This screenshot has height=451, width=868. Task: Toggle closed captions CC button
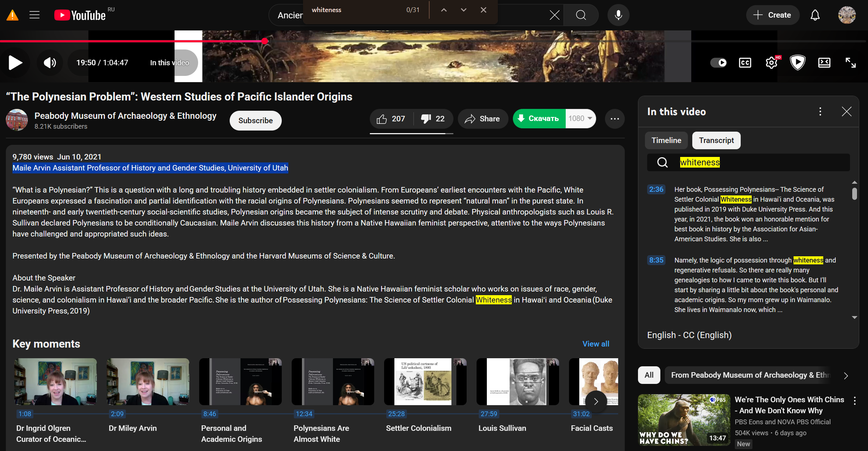click(x=745, y=63)
